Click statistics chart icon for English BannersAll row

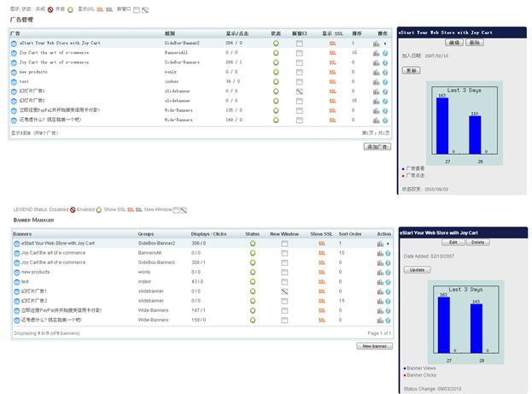point(380,253)
